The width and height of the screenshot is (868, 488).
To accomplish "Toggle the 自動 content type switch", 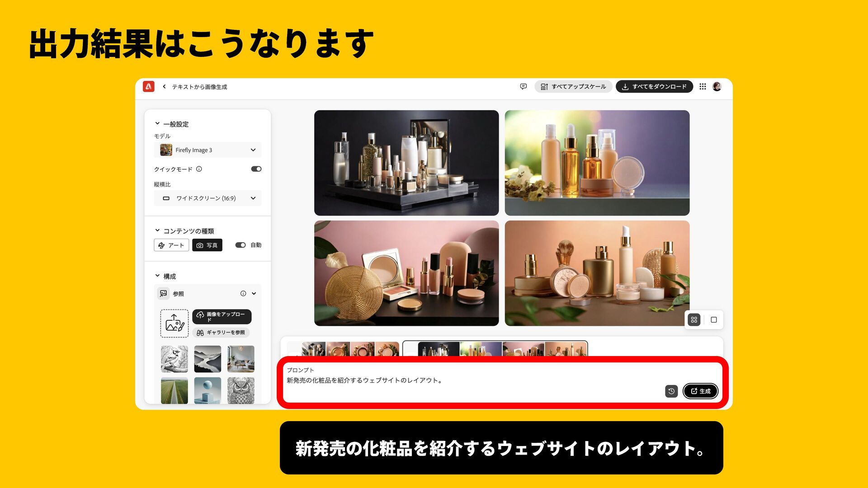I will (241, 245).
